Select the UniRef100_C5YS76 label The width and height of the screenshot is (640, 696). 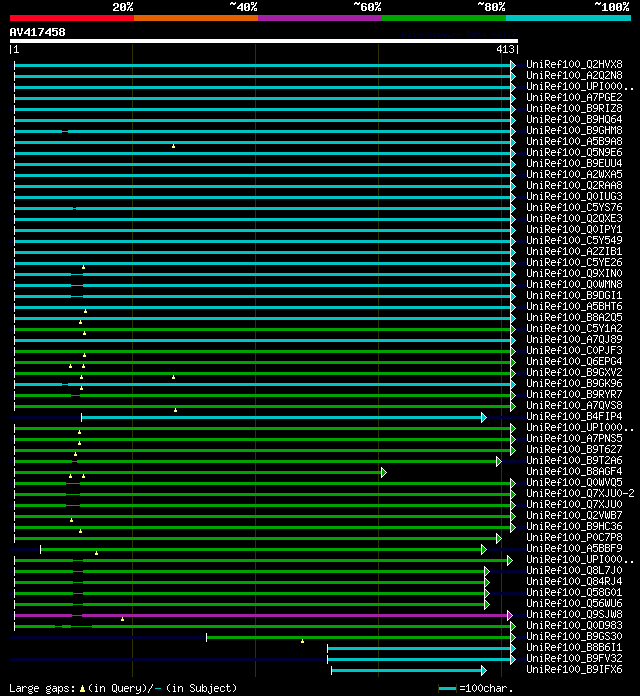[574, 207]
